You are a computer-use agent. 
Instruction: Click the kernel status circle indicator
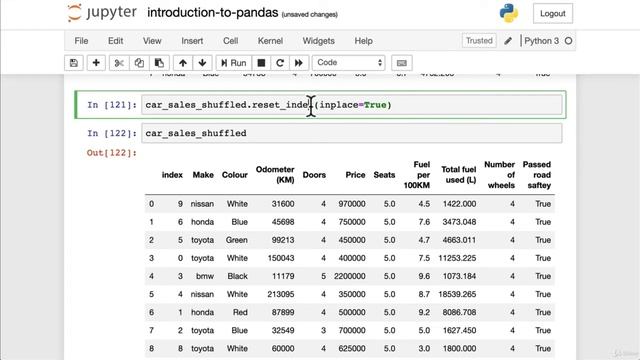[x=568, y=41]
